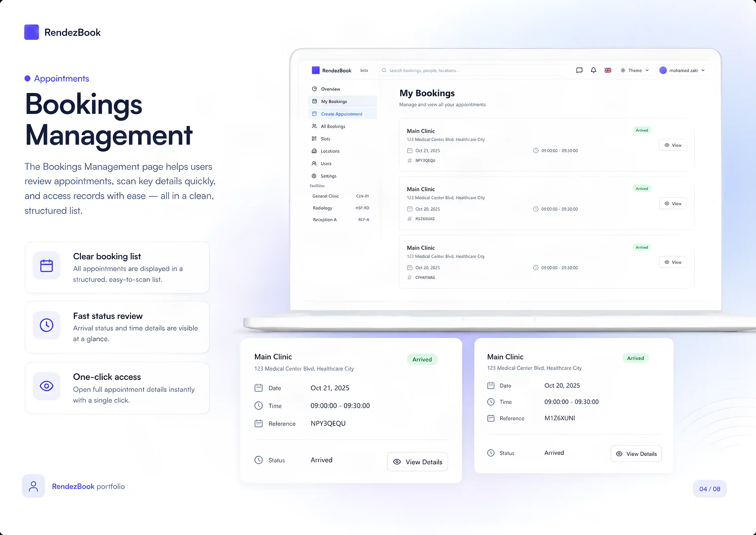The width and height of the screenshot is (756, 535).
Task: Click the Reference icon in the NPY3QEQU detail card
Action: (259, 423)
